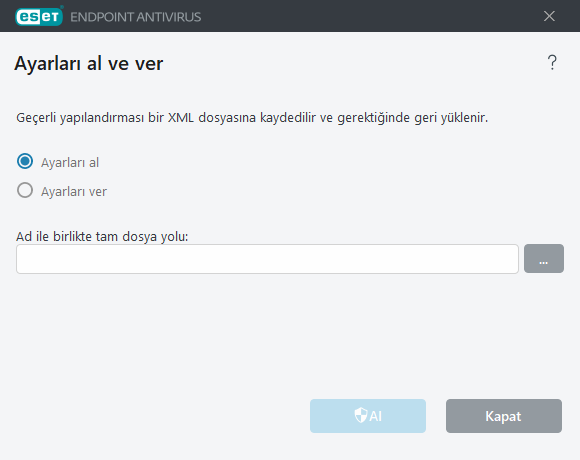Click the ESET logo in title bar
580x460 pixels.
pos(39,16)
